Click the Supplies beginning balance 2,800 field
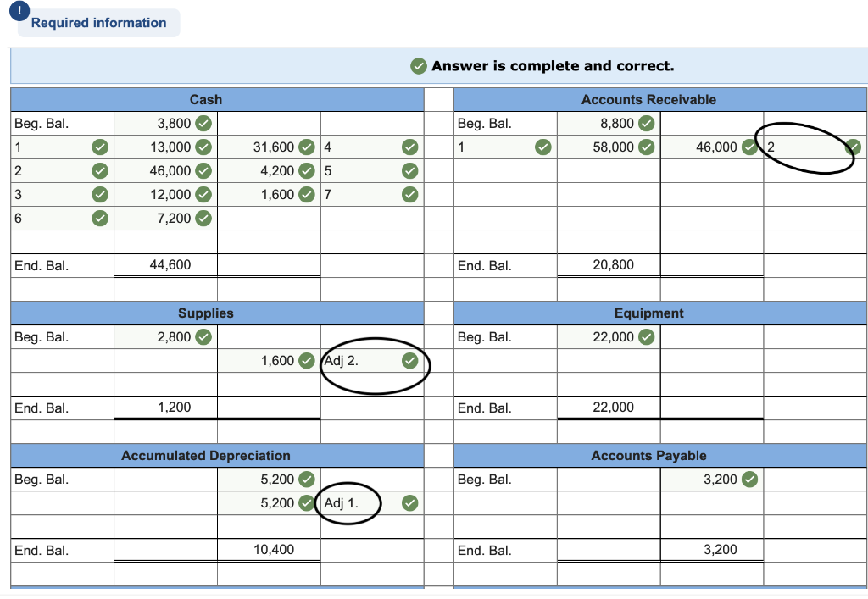 [x=165, y=337]
